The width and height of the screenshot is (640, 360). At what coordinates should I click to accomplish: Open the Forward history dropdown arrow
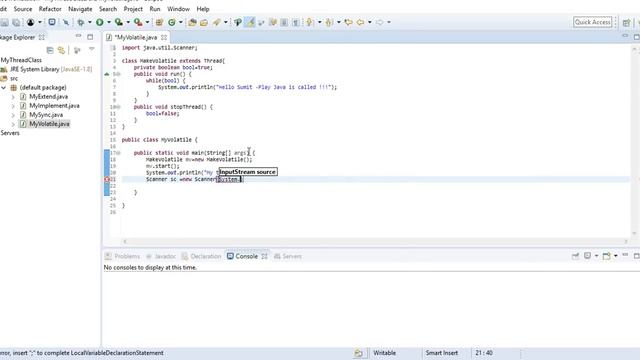click(x=389, y=22)
